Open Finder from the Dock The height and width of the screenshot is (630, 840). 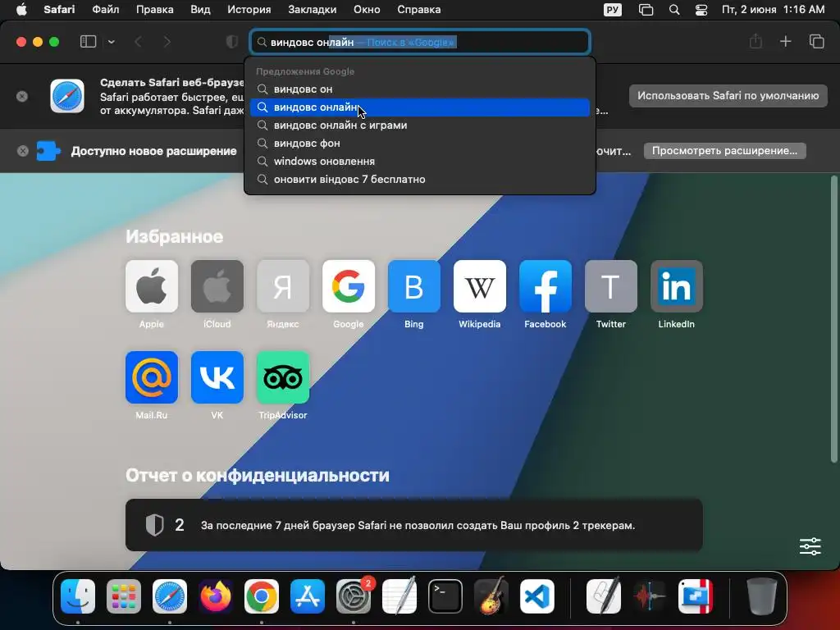pos(78,596)
